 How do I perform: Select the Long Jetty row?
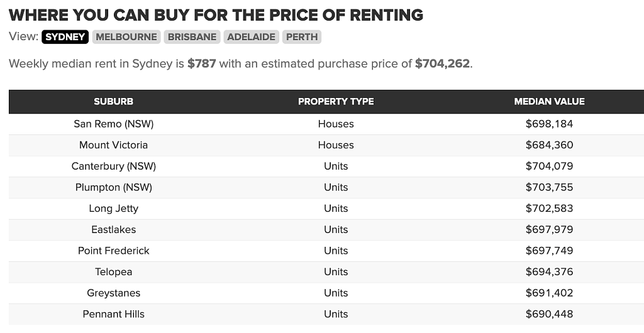[x=326, y=209]
